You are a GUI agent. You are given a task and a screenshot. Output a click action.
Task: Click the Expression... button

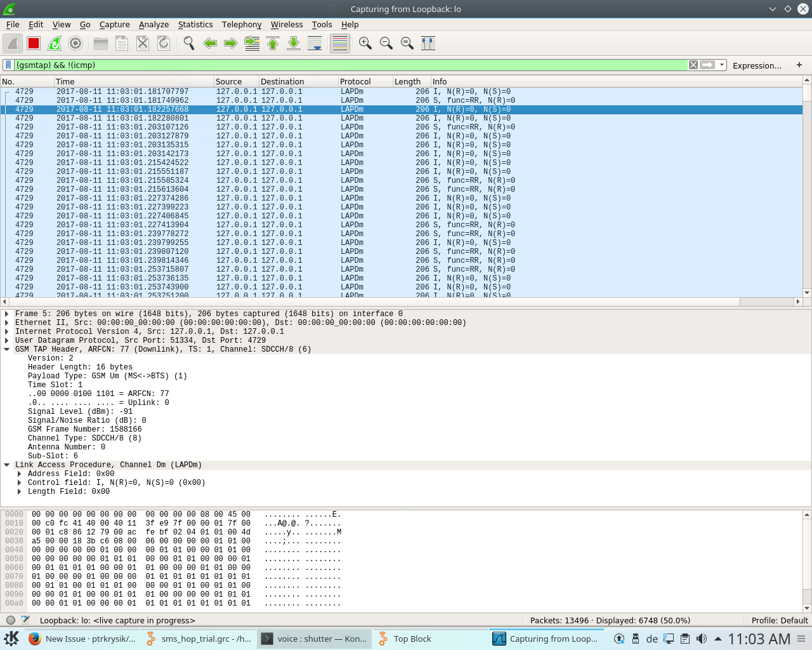click(x=759, y=65)
